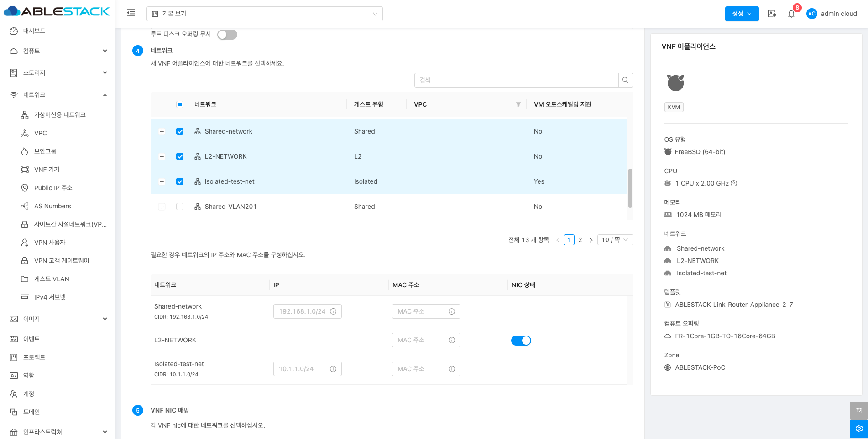Open the 기본 보기 view dropdown
The width and height of the screenshot is (868, 439).
click(264, 14)
